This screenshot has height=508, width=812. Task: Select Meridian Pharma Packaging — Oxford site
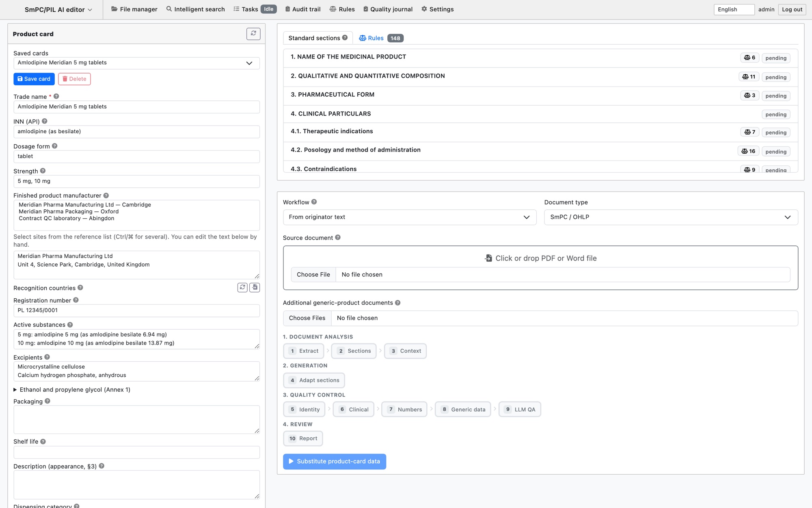(69, 211)
